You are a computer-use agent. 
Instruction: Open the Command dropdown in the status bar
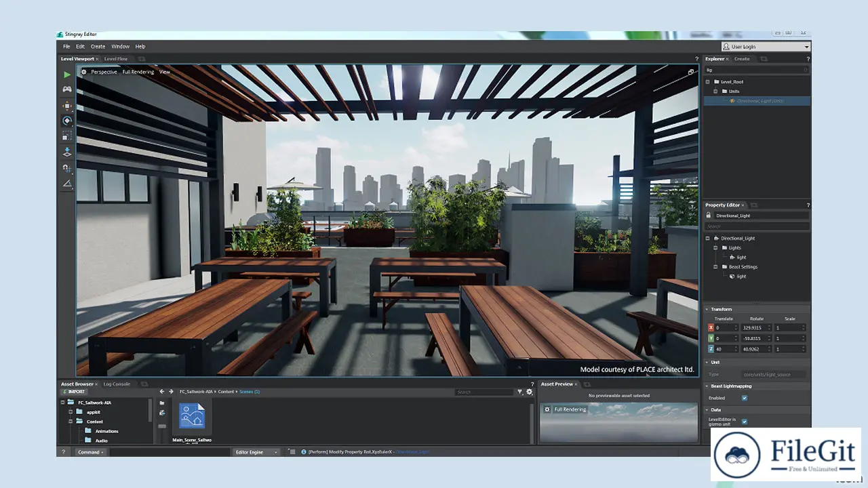pos(90,452)
